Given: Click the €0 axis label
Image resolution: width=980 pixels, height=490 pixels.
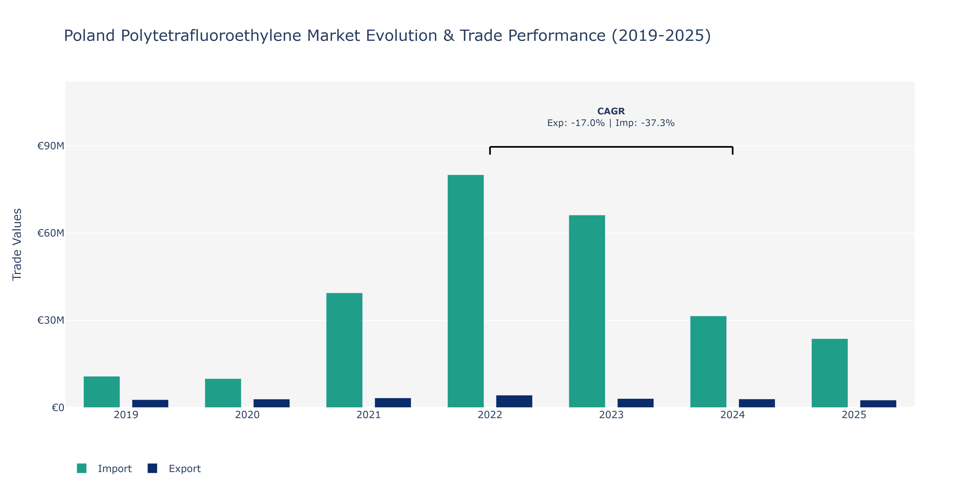Looking at the screenshot, I should pos(58,408).
